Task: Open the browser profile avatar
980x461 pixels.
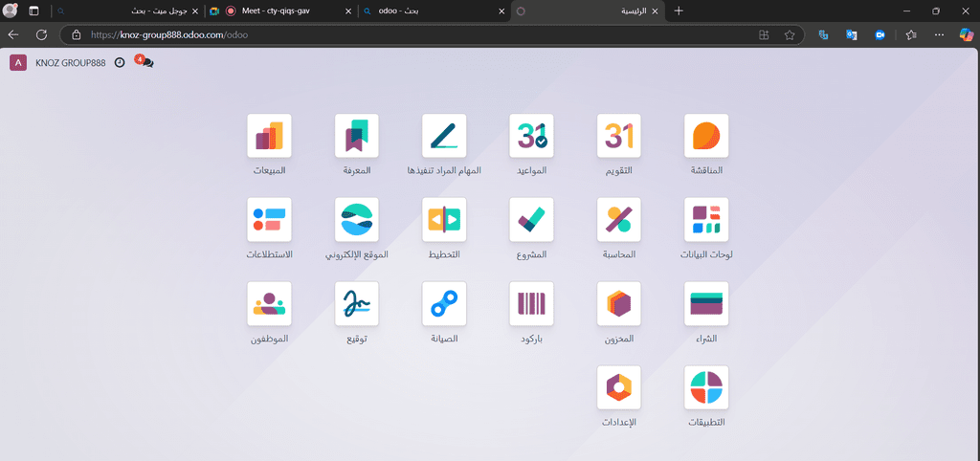Action: [x=10, y=11]
